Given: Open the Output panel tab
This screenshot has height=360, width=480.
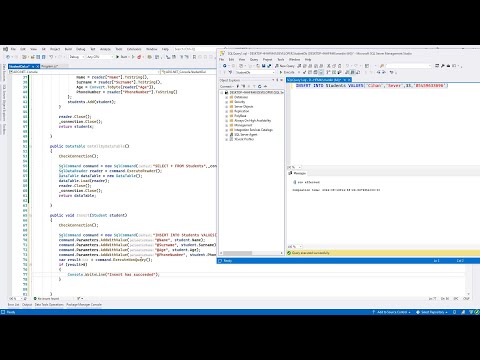Looking at the screenshot, I should point(27,305).
